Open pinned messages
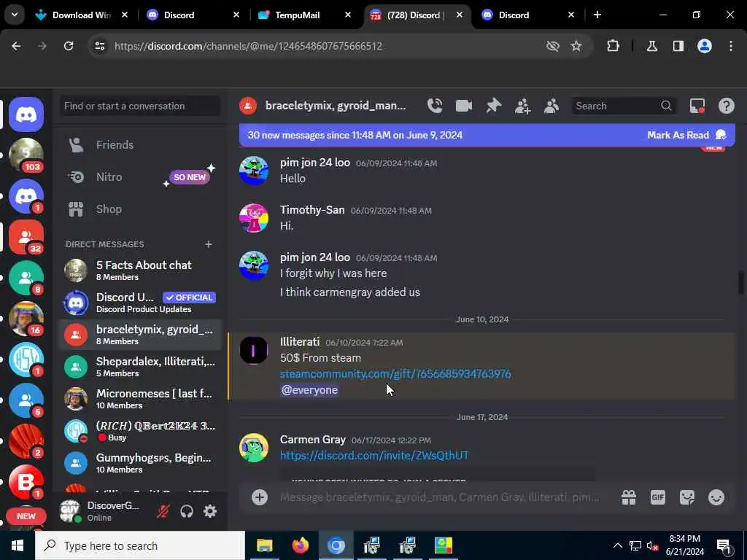 494,106
